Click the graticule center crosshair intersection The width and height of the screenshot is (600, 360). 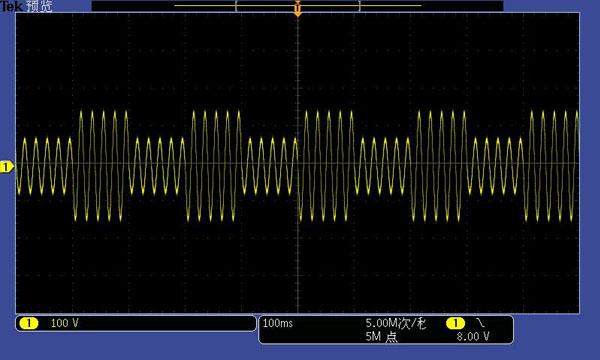tap(298, 163)
